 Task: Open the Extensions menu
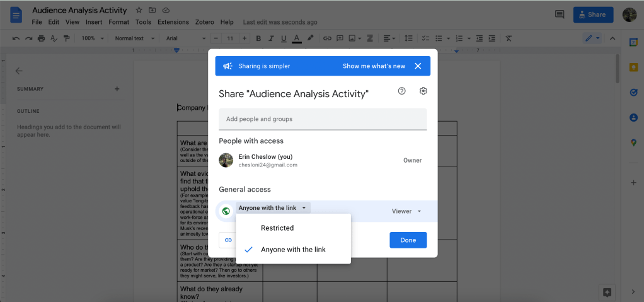pyautogui.click(x=173, y=22)
